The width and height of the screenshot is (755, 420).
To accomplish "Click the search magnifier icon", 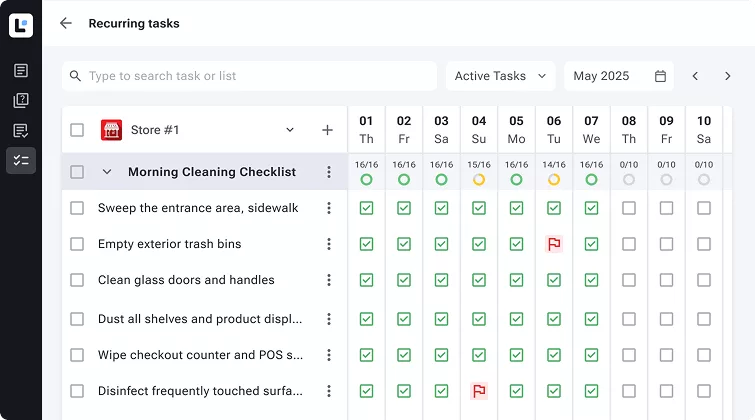I will tap(75, 76).
